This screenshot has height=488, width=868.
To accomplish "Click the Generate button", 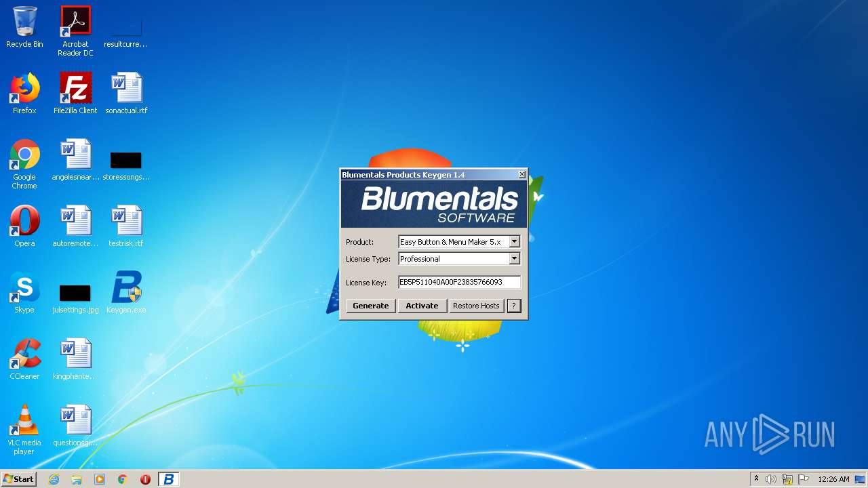I will (370, 306).
